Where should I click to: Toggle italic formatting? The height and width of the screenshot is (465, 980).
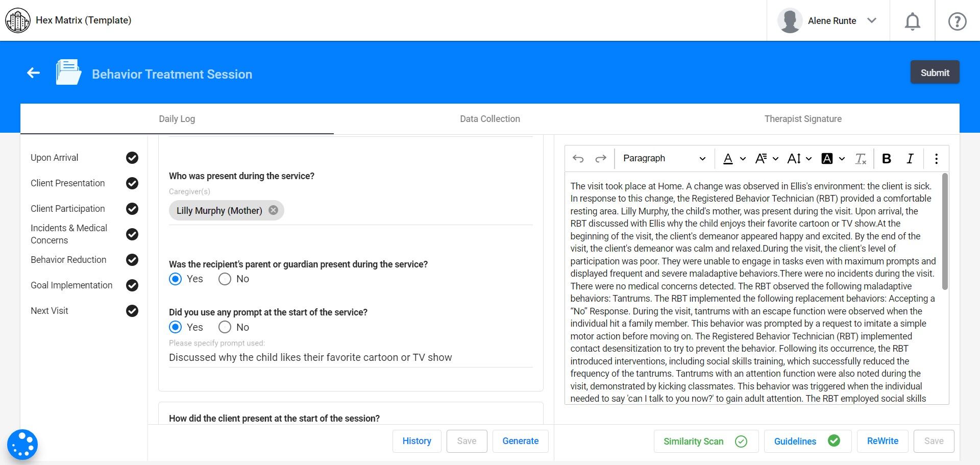910,159
